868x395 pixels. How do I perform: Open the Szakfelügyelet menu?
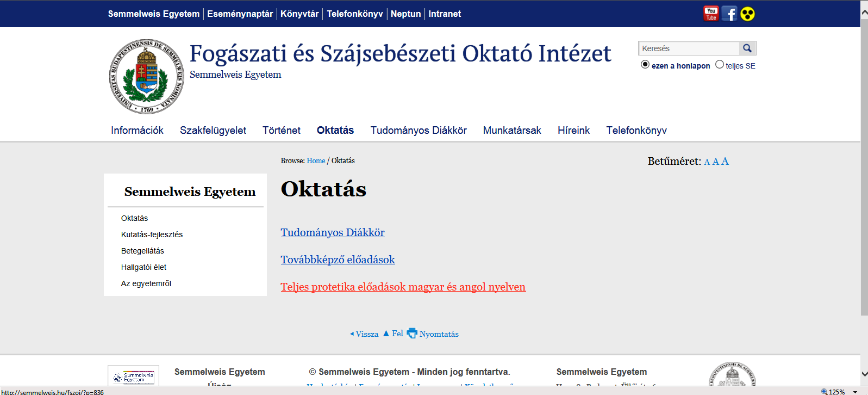click(x=213, y=131)
